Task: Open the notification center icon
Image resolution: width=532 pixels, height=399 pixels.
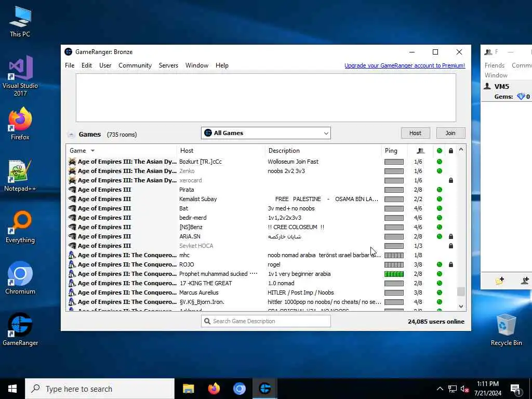Action: (x=516, y=389)
